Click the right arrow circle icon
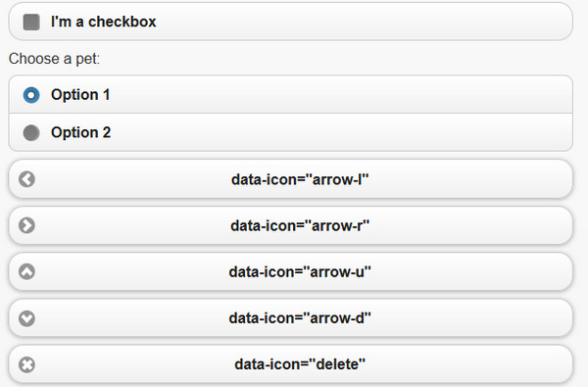 [27, 225]
